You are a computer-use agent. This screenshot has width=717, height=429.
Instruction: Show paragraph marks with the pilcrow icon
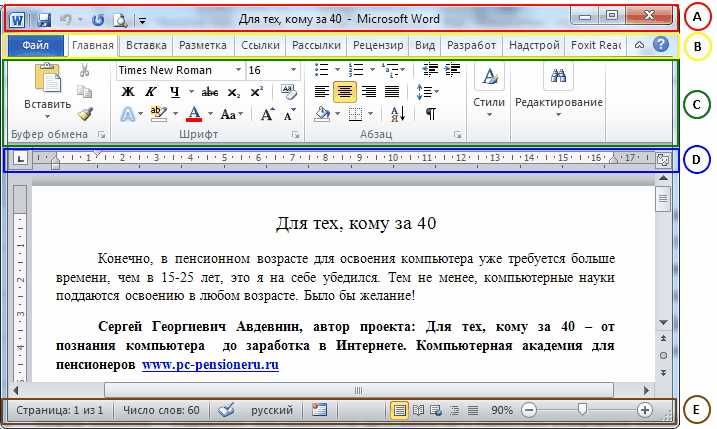pyautogui.click(x=430, y=114)
